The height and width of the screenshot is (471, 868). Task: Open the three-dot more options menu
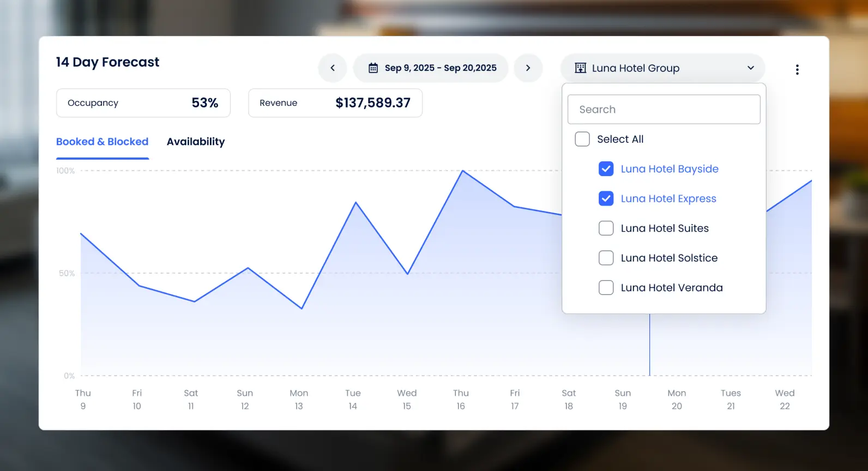click(x=797, y=69)
